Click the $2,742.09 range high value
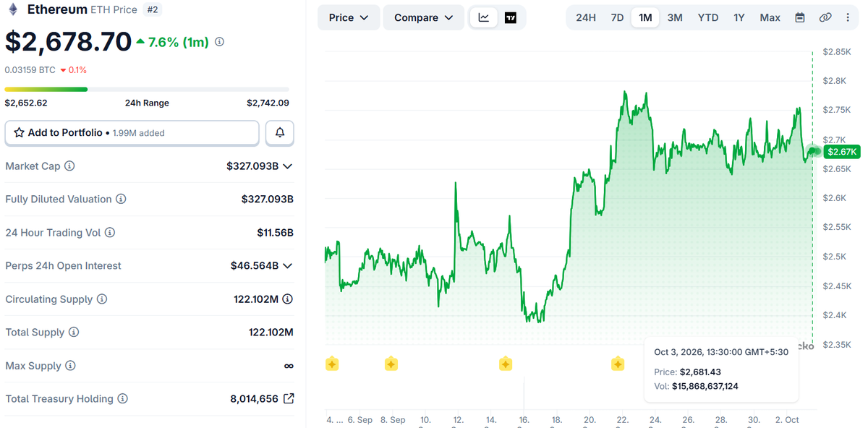The height and width of the screenshot is (428, 868). [x=268, y=103]
